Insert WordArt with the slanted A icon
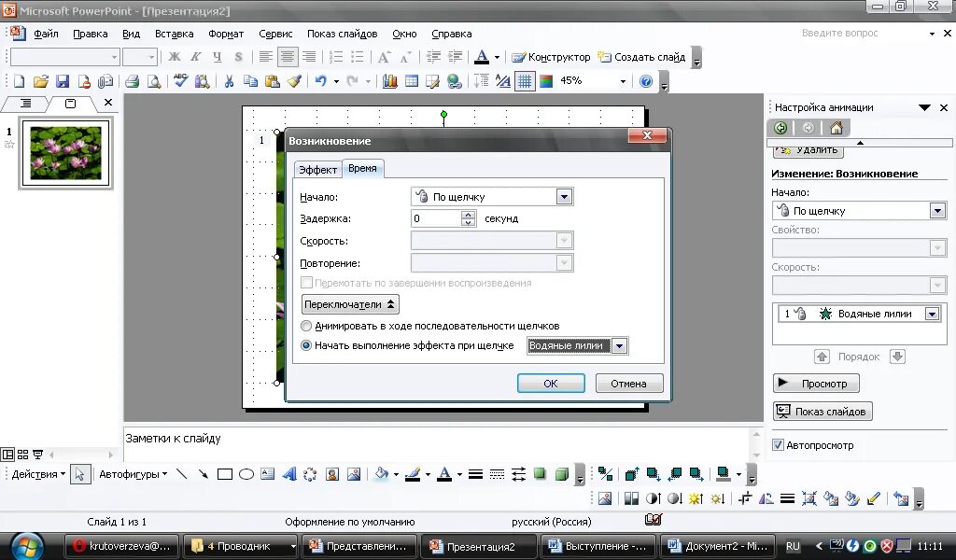The height and width of the screenshot is (560, 956). [x=289, y=474]
